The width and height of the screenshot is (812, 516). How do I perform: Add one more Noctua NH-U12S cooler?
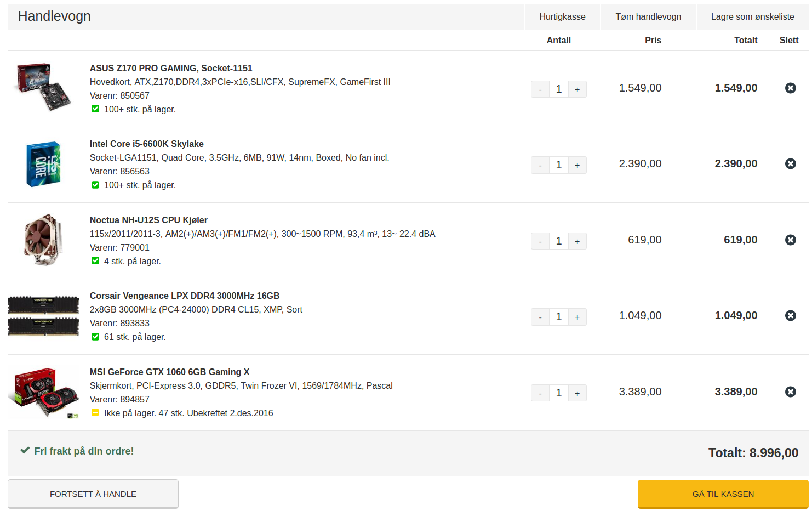(577, 241)
